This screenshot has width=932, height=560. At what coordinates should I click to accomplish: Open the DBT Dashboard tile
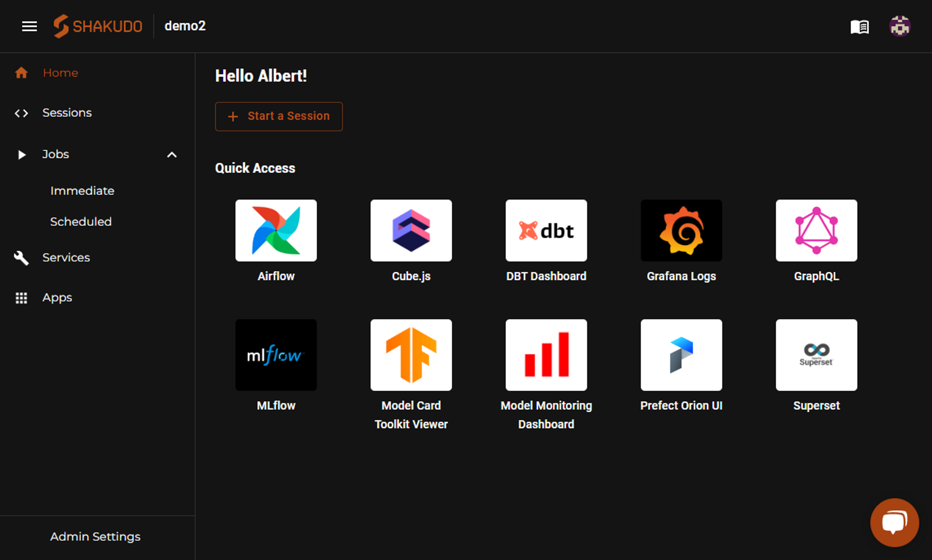click(546, 231)
